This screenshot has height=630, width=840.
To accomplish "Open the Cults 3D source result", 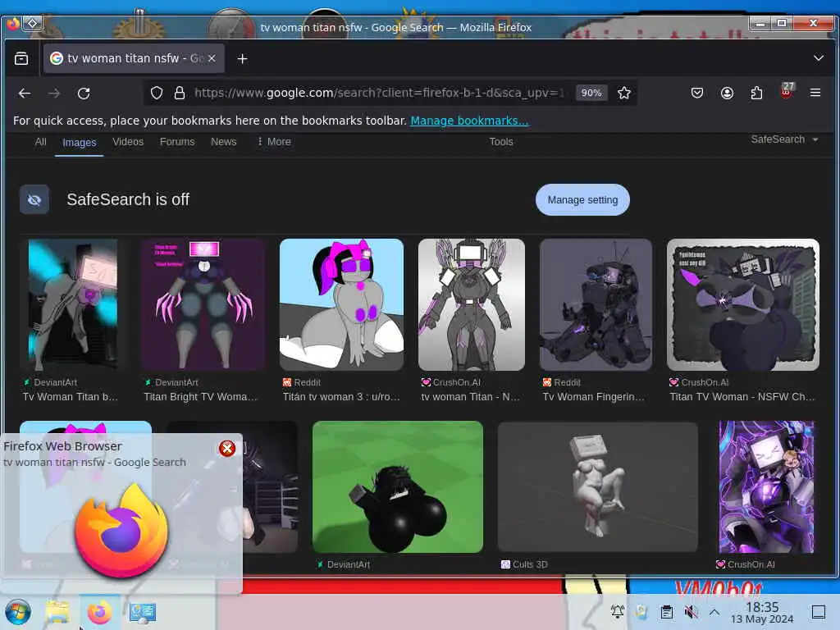I will tap(524, 564).
